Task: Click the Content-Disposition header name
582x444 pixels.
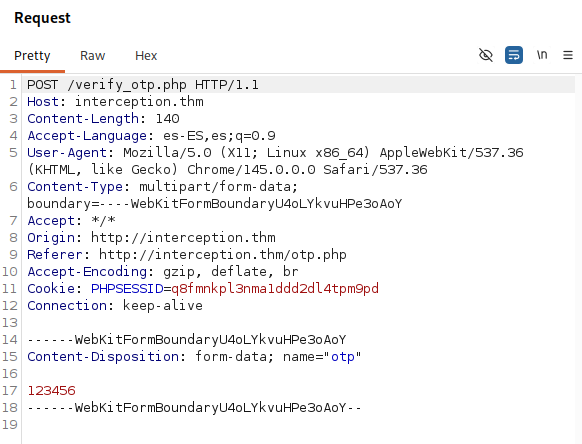Action: pyautogui.click(x=103, y=357)
